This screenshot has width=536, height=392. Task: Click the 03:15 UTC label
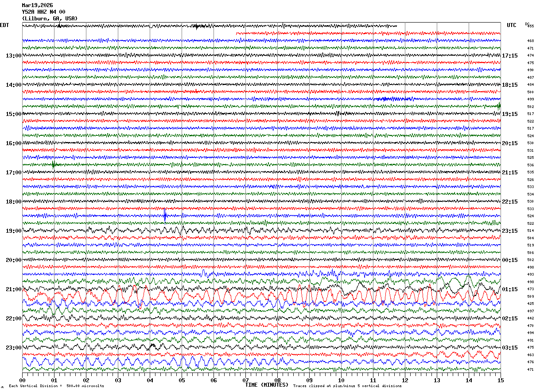(510, 348)
